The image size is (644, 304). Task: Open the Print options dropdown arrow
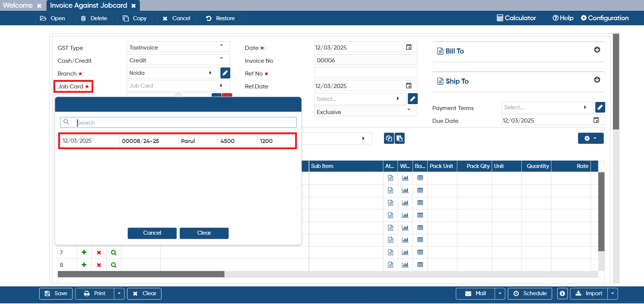119,293
